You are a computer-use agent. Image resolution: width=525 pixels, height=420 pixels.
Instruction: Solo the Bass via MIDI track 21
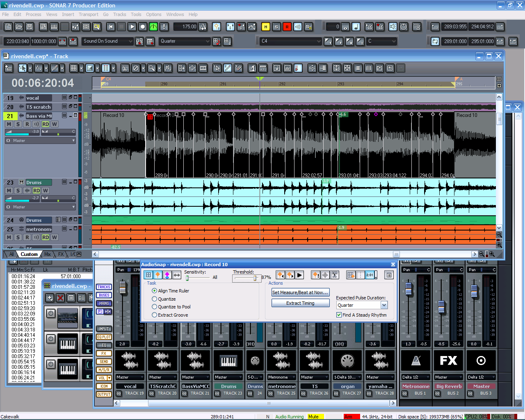(18, 124)
